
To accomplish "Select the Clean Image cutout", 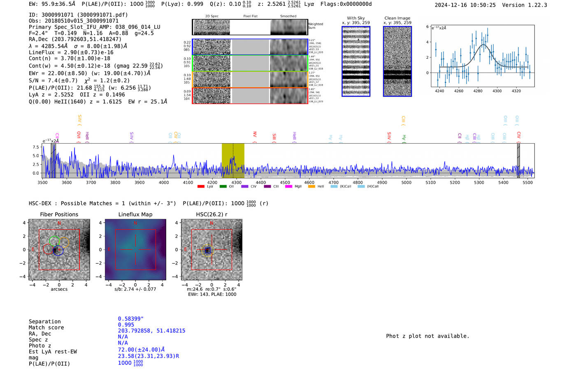I will tap(397, 61).
